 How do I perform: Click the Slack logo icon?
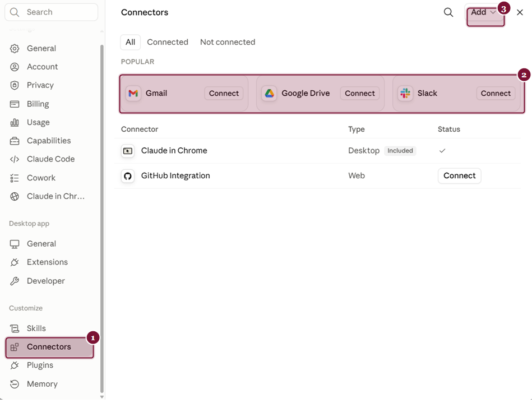(x=405, y=93)
